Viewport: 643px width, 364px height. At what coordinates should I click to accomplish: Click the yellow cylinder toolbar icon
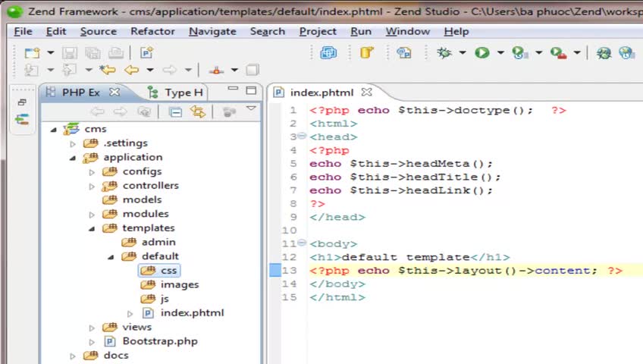[x=366, y=53]
